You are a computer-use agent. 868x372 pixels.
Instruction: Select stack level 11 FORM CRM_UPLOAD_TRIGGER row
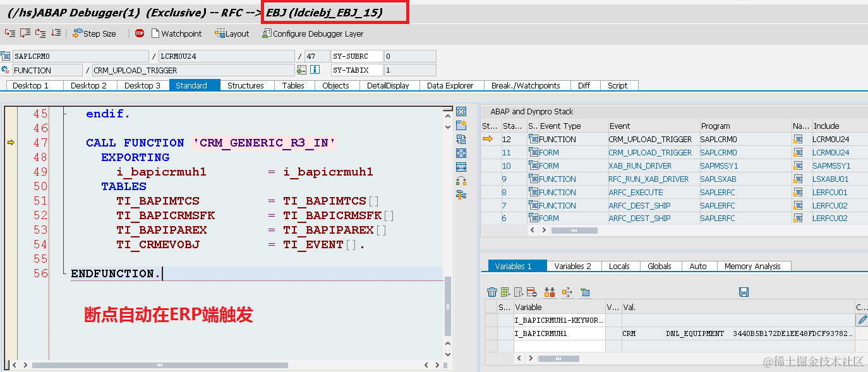pyautogui.click(x=674, y=152)
